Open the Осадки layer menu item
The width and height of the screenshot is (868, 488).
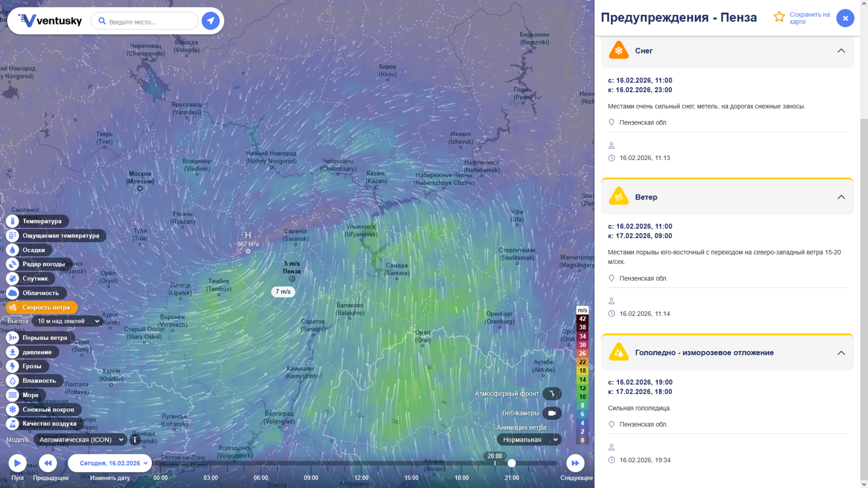coord(33,250)
